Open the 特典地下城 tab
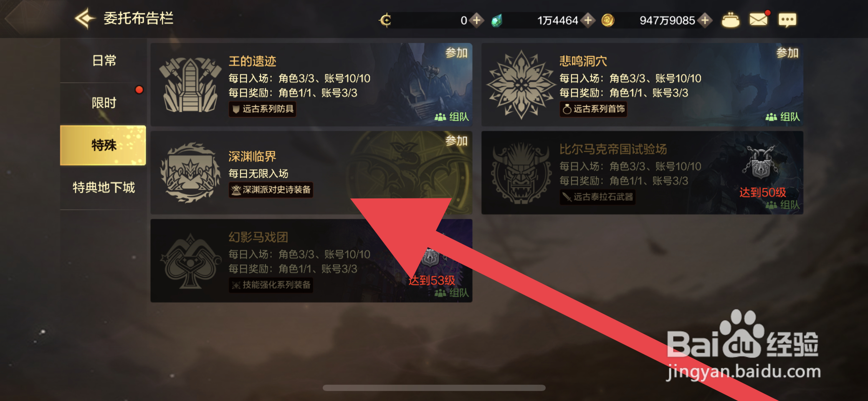The width and height of the screenshot is (868, 401). (104, 188)
